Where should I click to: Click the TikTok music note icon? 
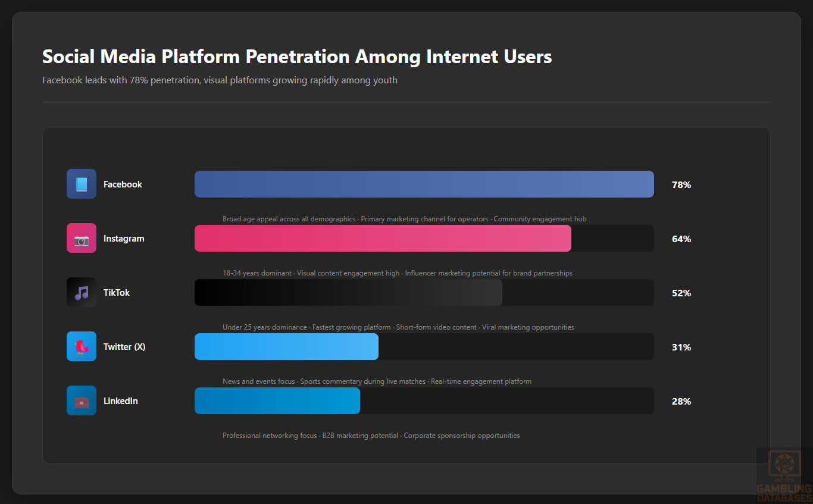click(x=82, y=293)
